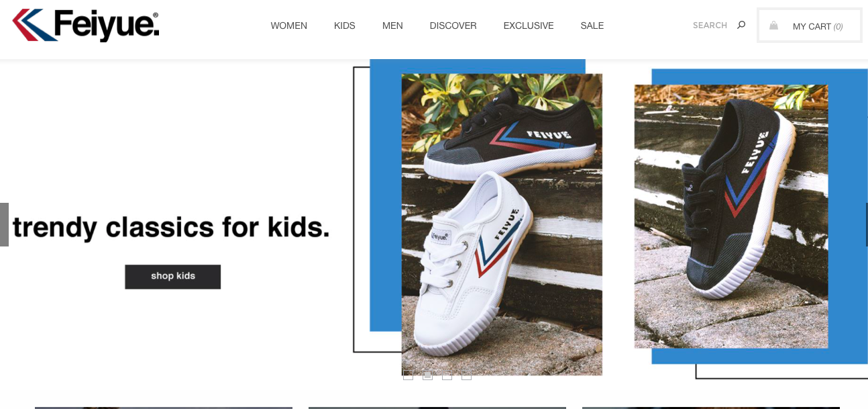868x409 pixels.
Task: Click the shop kids button
Action: point(173,277)
